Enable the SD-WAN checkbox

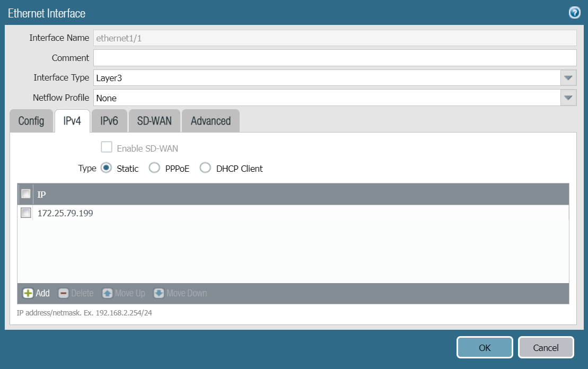click(107, 147)
